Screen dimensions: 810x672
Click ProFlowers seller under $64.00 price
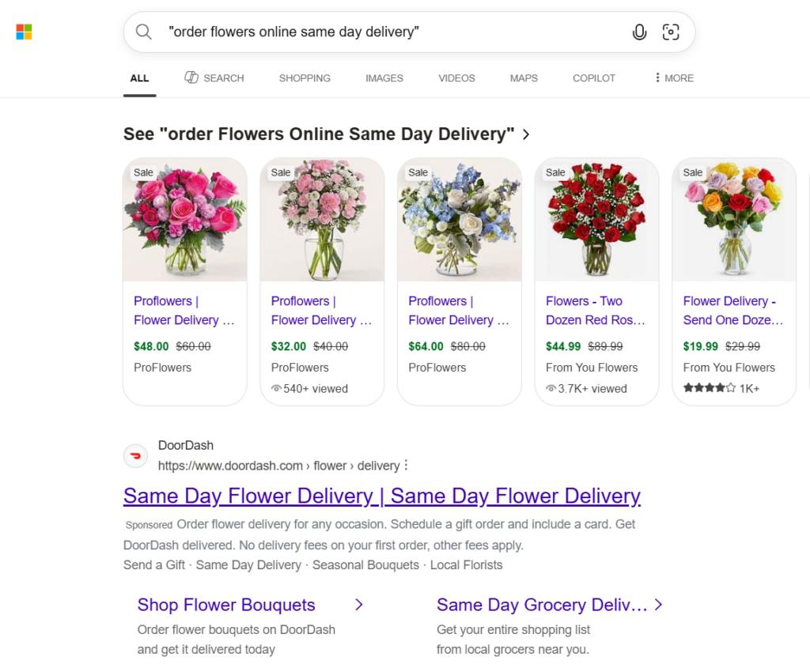(437, 368)
